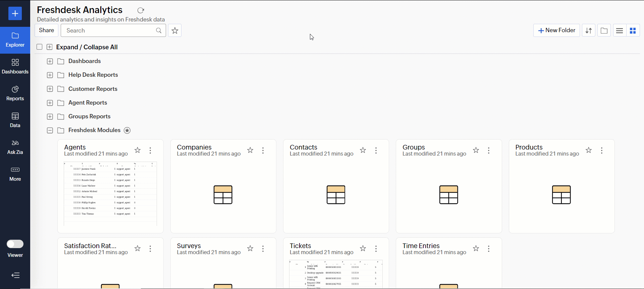The height and width of the screenshot is (289, 644).
Task: Open more options for Companies
Action: click(x=263, y=151)
